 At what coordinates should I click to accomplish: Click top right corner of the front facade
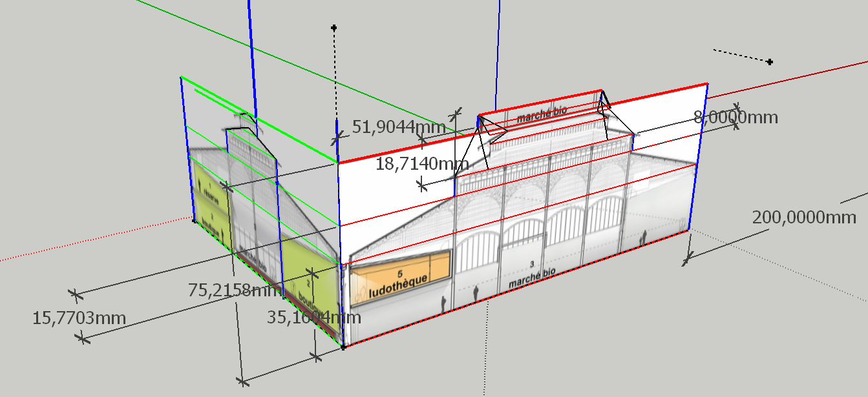click(x=707, y=84)
